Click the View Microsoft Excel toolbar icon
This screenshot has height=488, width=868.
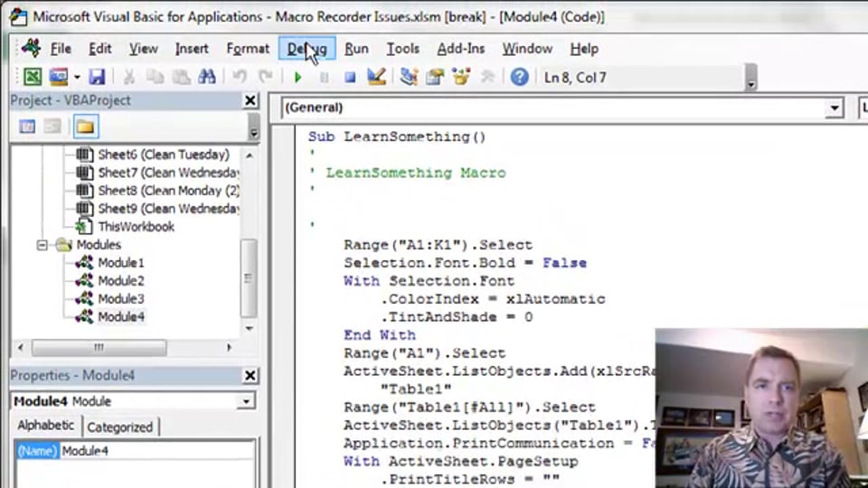click(33, 77)
